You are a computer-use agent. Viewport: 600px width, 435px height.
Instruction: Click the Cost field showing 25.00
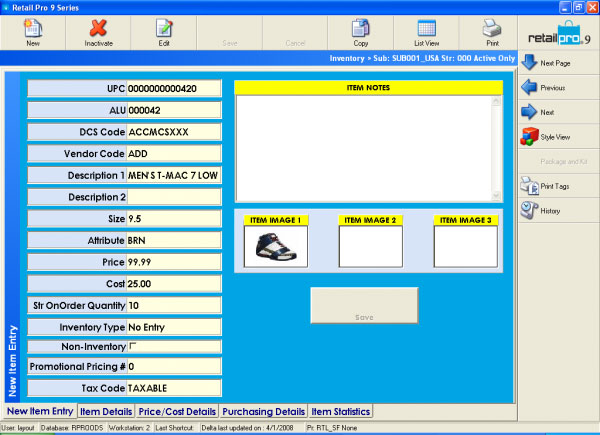pos(174,283)
